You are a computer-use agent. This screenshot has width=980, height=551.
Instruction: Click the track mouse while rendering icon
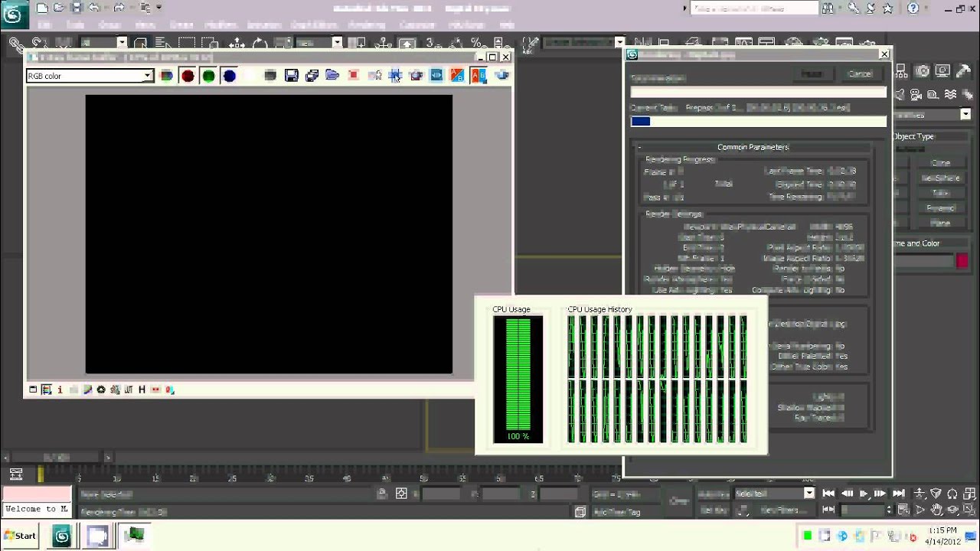pos(374,76)
